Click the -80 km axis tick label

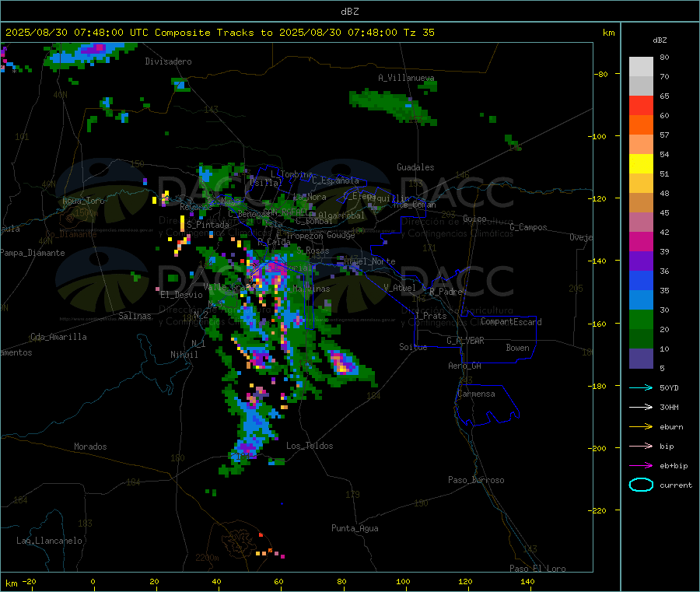coord(601,74)
